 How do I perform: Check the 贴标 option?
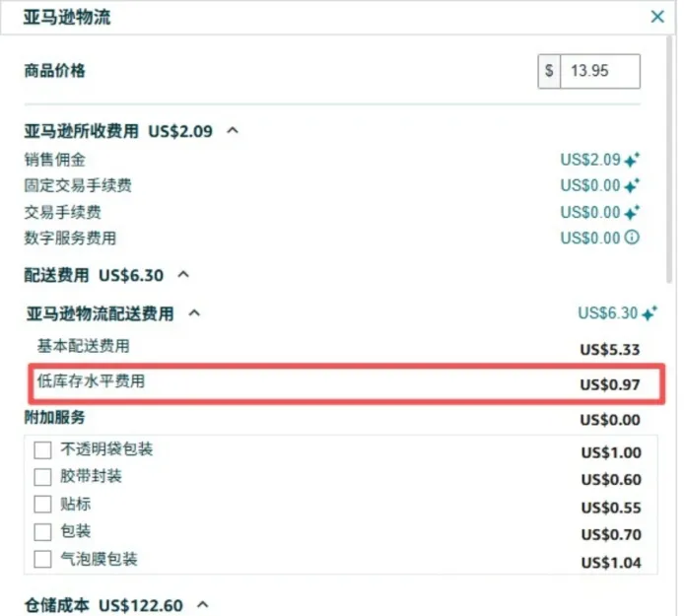42,505
